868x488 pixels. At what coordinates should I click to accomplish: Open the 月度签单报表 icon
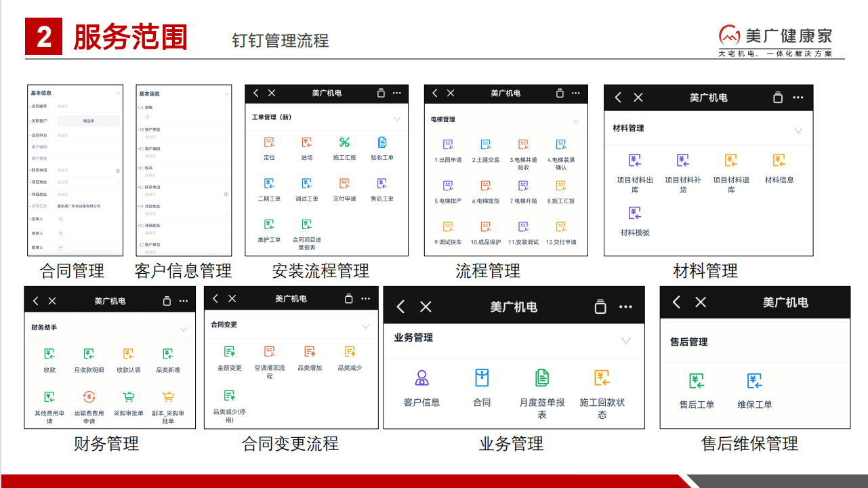click(x=542, y=378)
